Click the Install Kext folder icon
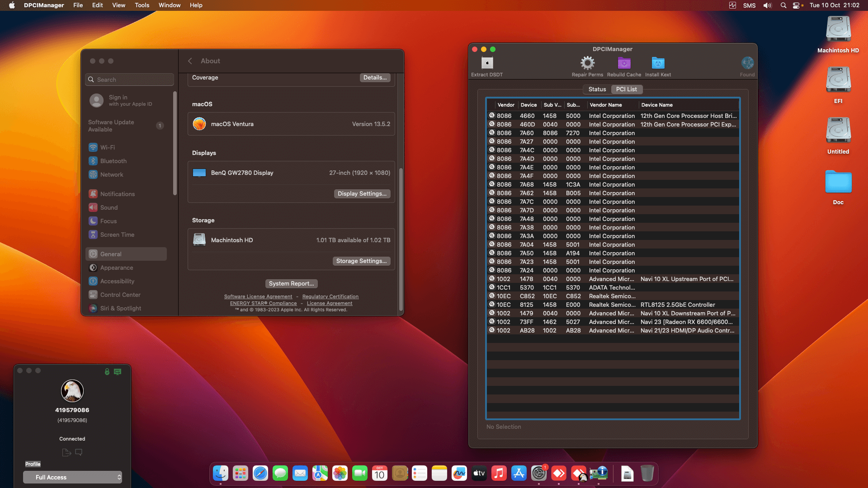The height and width of the screenshot is (488, 868). tap(658, 63)
